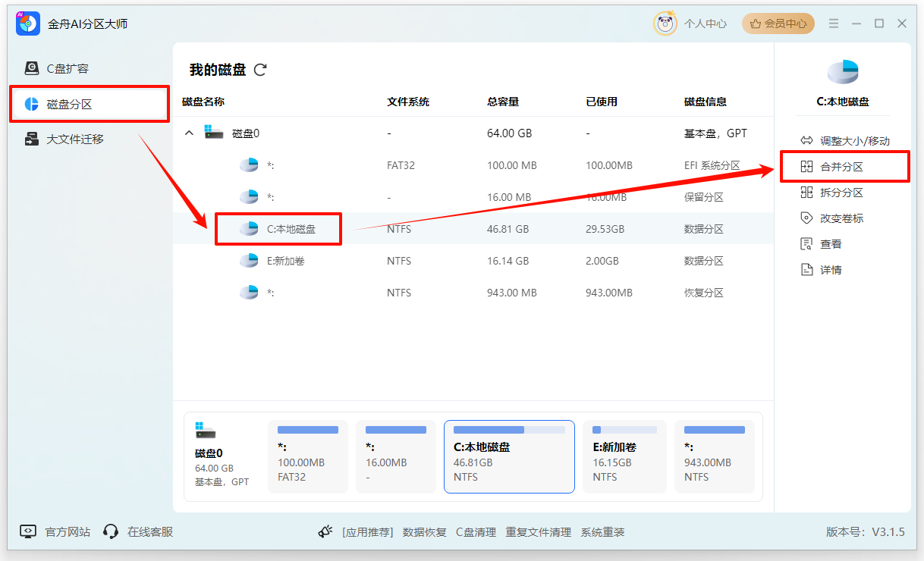Switch to the 磁盘分区 section

pos(67,104)
